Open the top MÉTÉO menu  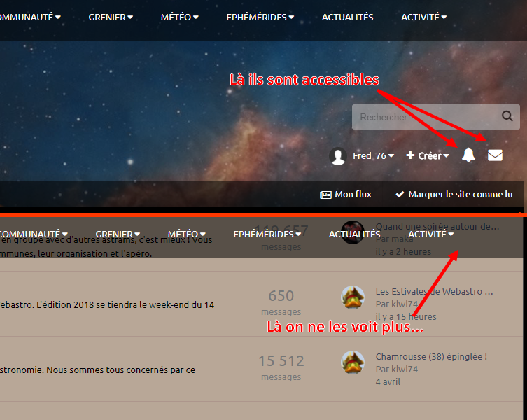(x=179, y=17)
